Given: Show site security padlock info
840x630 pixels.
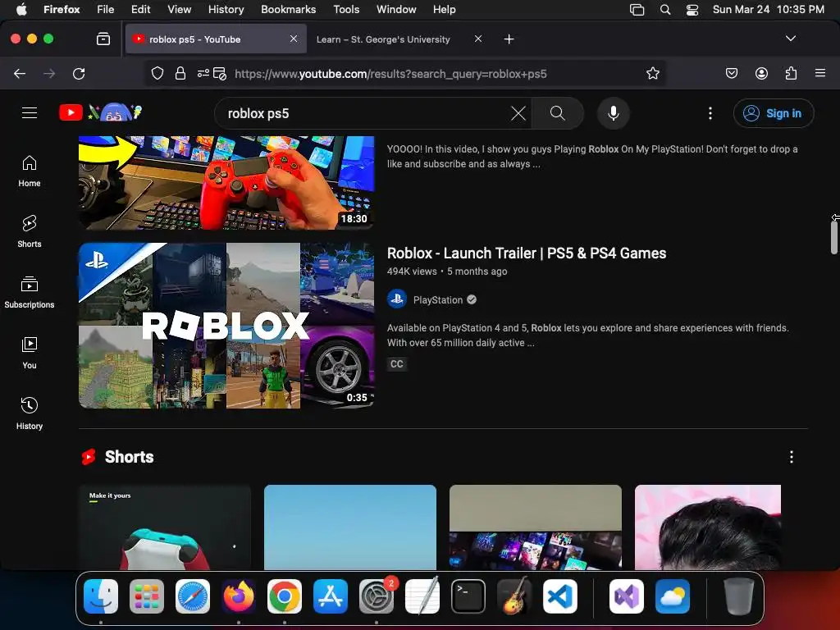Looking at the screenshot, I should tap(180, 73).
